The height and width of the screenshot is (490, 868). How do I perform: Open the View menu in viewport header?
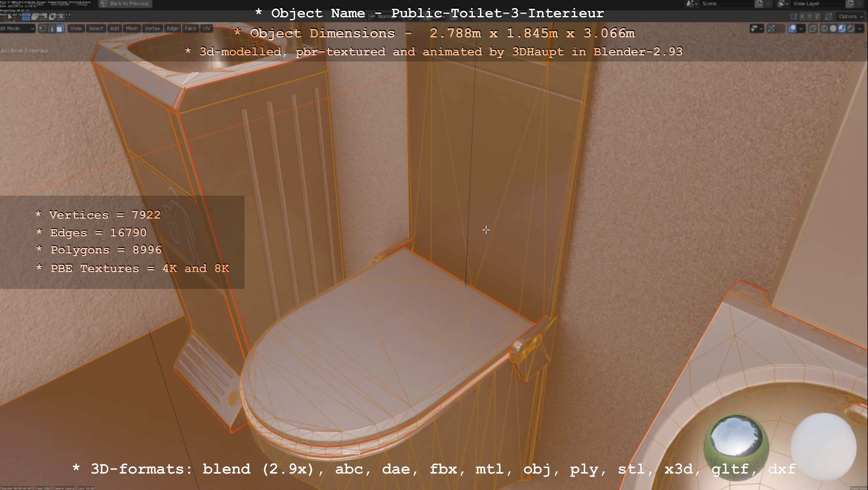point(76,29)
